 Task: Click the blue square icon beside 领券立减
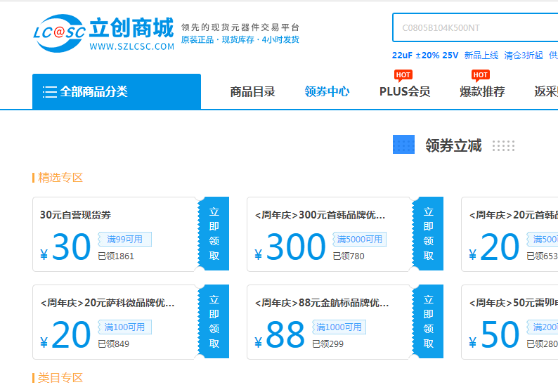403,145
